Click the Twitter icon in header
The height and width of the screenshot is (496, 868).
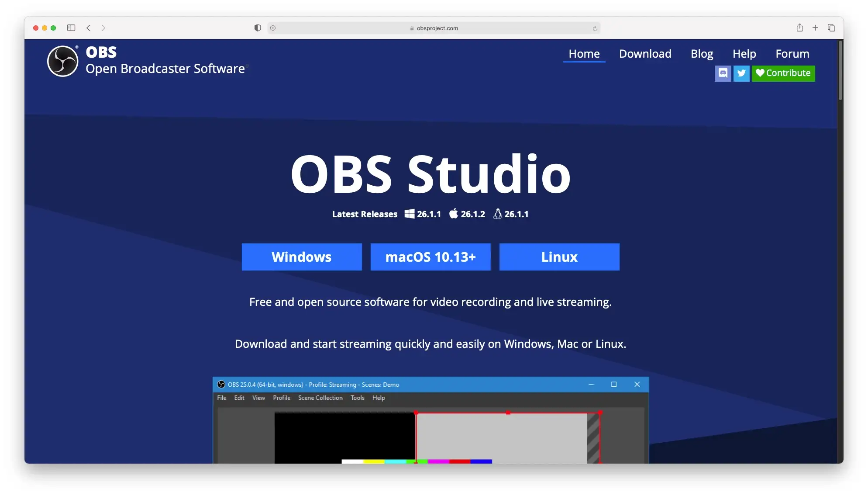(x=742, y=73)
